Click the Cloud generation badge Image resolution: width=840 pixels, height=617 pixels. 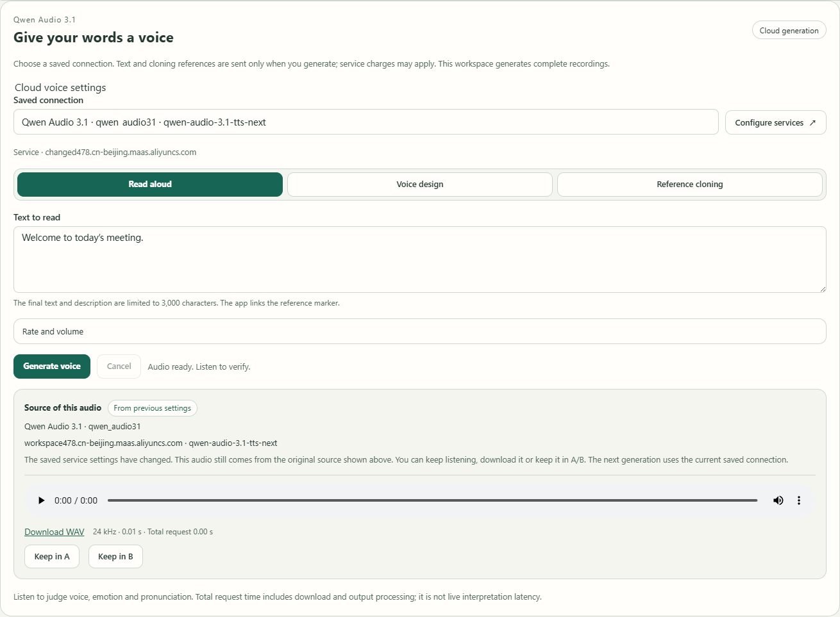pos(789,30)
